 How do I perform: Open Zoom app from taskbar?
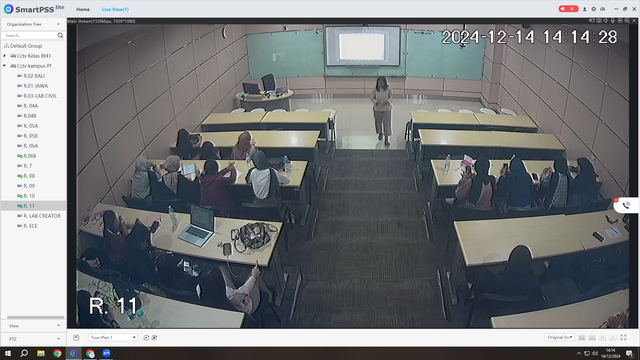tap(106, 353)
